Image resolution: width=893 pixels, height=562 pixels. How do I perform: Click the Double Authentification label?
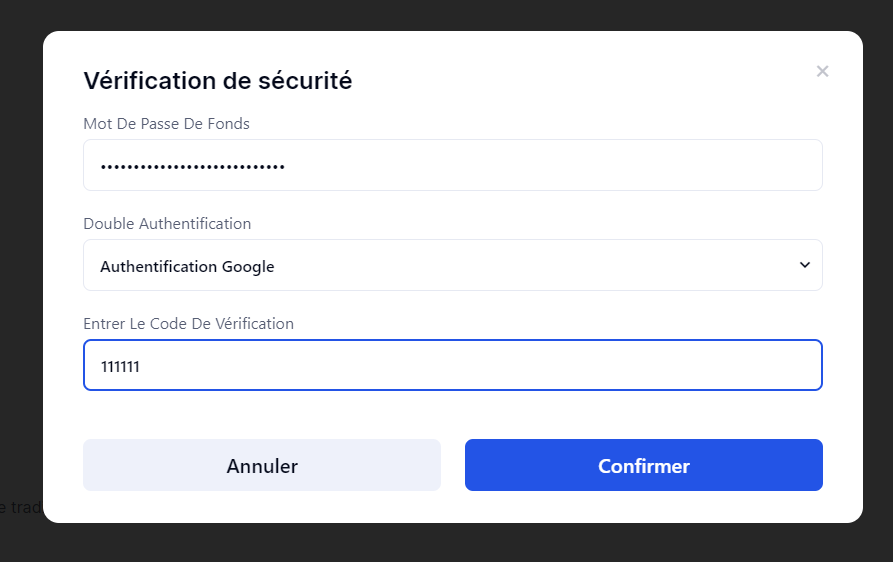(x=167, y=224)
